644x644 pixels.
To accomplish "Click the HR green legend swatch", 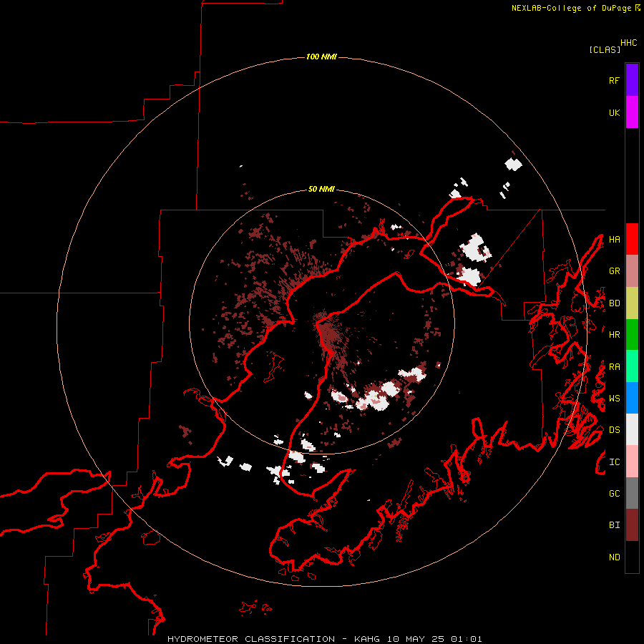I will [x=632, y=335].
